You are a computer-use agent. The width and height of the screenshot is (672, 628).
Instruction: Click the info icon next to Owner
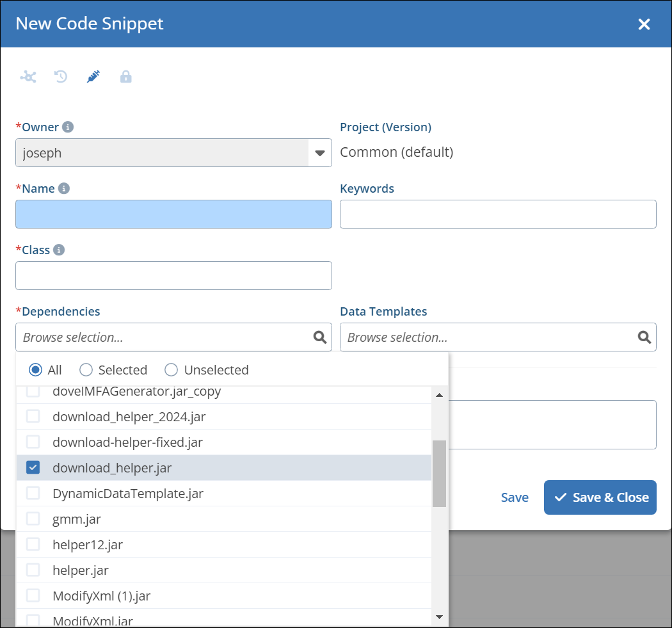68,127
